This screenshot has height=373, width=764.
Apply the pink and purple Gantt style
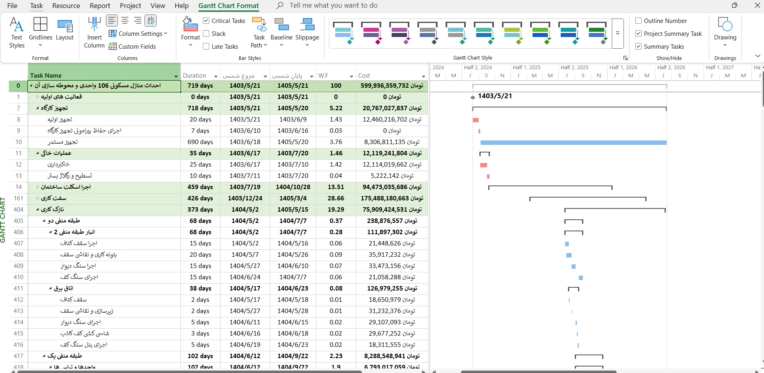[x=371, y=33]
